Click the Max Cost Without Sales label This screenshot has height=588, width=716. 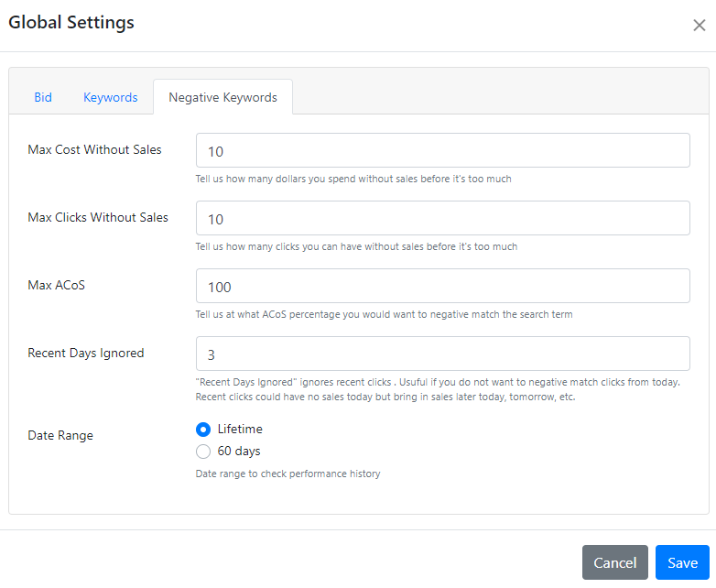pyautogui.click(x=94, y=149)
